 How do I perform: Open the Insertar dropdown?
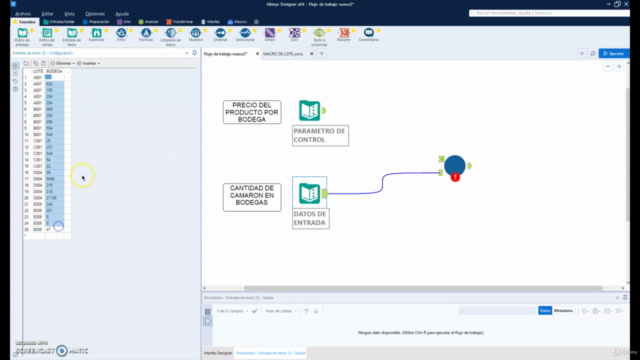pos(89,64)
